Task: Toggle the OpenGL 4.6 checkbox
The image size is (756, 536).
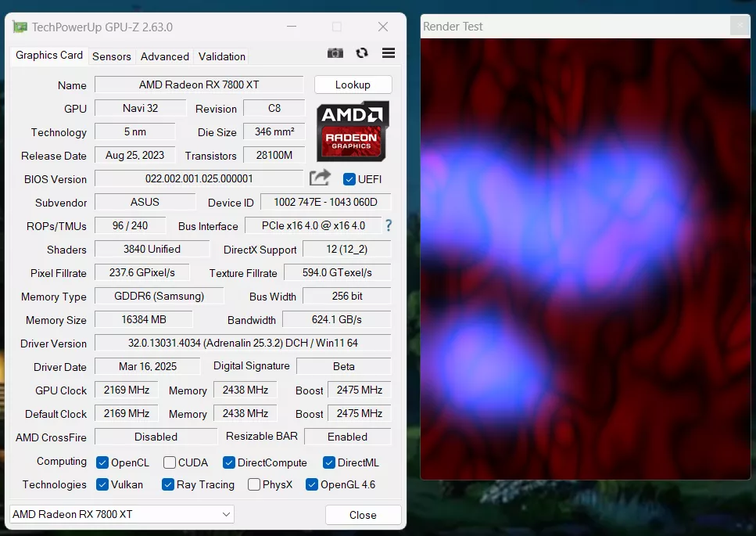Action: coord(312,484)
